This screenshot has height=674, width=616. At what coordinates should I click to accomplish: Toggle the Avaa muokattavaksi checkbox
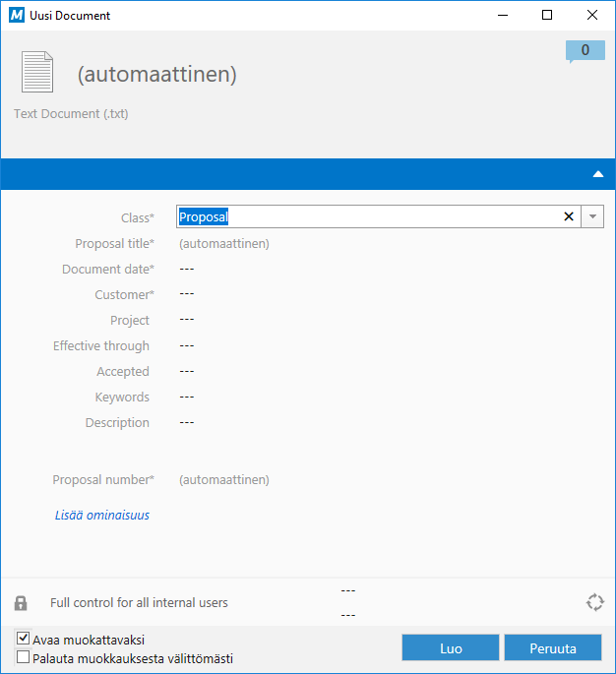[x=24, y=640]
